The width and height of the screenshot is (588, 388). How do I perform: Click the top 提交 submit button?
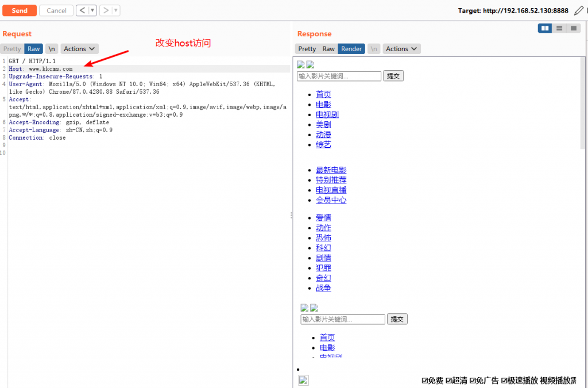coord(393,76)
